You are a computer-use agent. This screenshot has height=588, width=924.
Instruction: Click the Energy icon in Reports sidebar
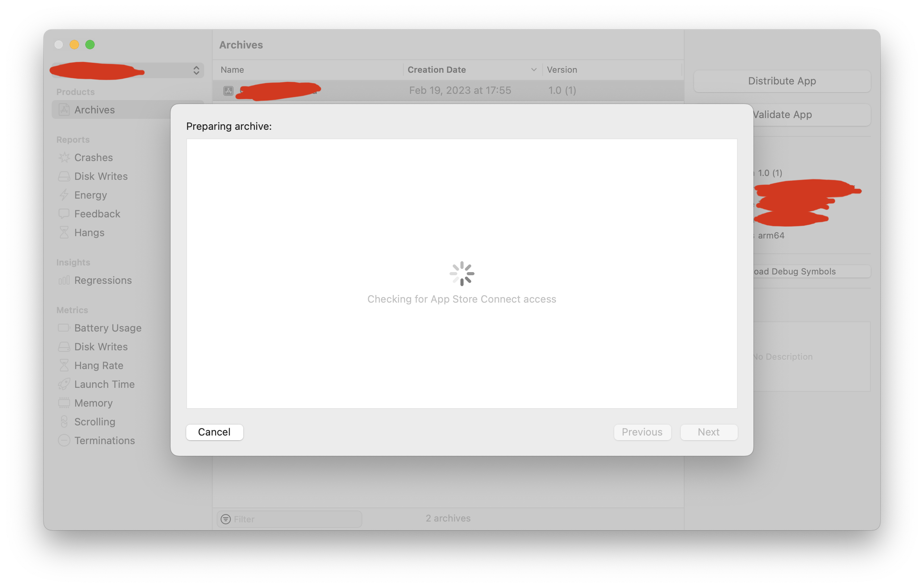[x=65, y=195]
